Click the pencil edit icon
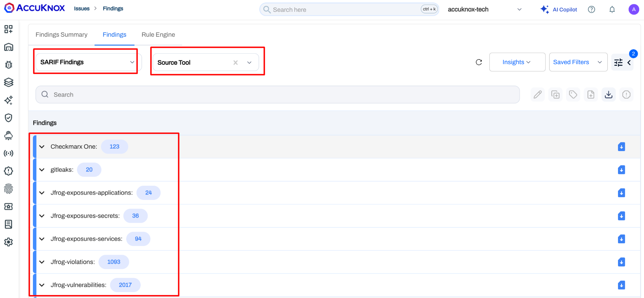Screen dimensions: 644x298 tap(538, 95)
